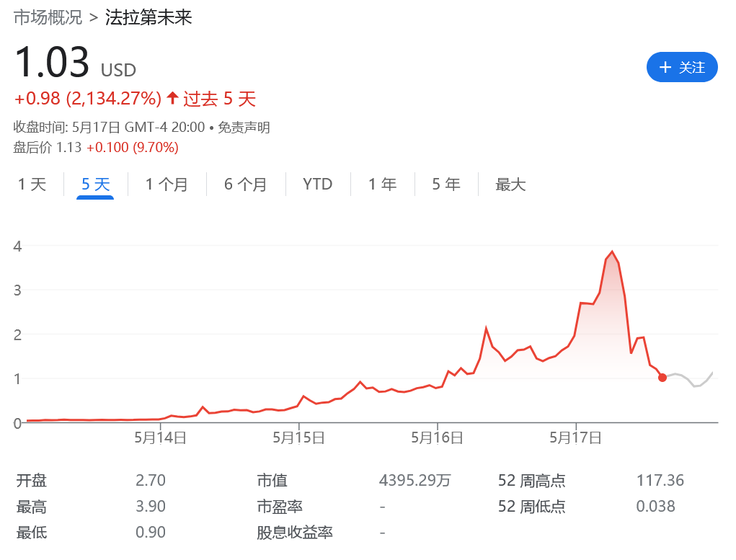The height and width of the screenshot is (560, 736).
Task: Select the YTD range tab
Action: tap(318, 184)
